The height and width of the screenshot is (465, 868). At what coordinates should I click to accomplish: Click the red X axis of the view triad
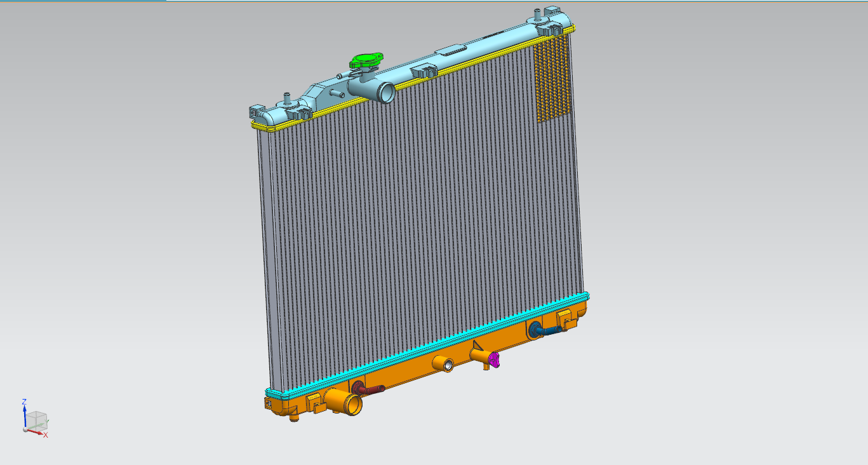click(37, 433)
